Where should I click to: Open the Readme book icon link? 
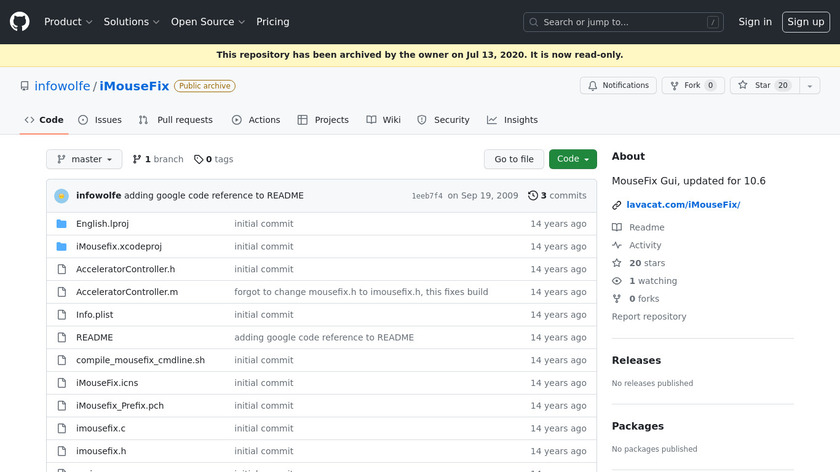[617, 228]
